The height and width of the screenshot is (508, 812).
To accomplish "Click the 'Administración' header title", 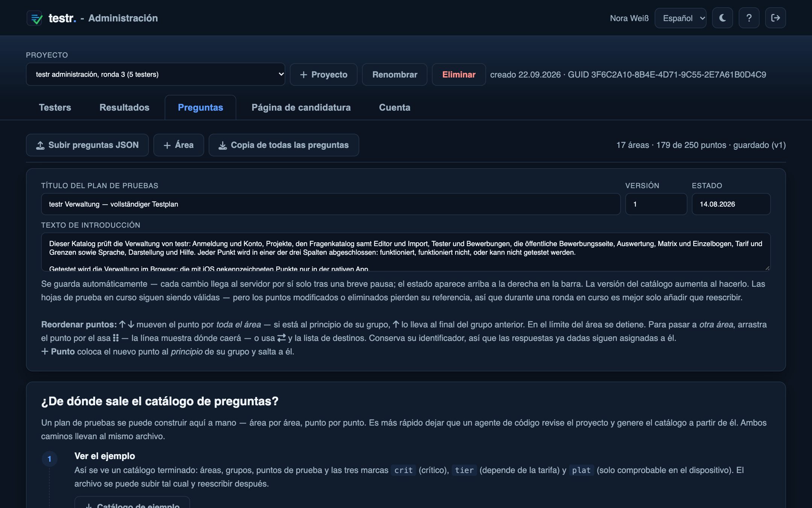I will tap(123, 18).
